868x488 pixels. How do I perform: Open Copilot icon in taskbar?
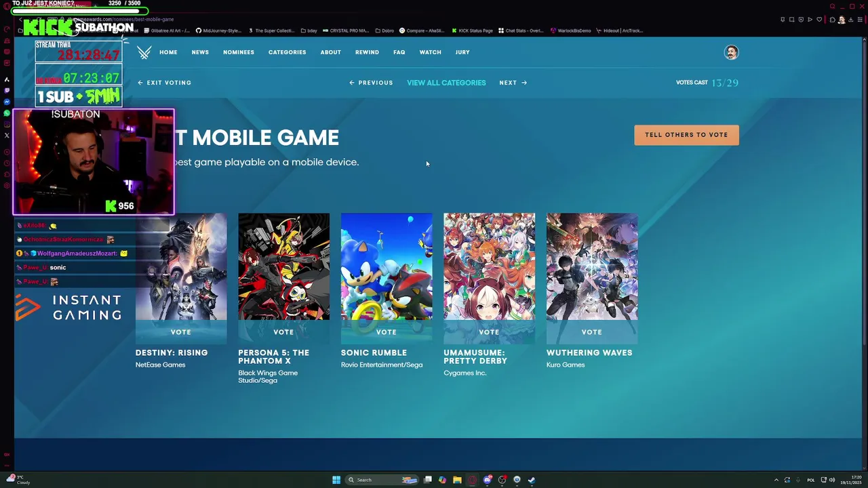[442, 480]
